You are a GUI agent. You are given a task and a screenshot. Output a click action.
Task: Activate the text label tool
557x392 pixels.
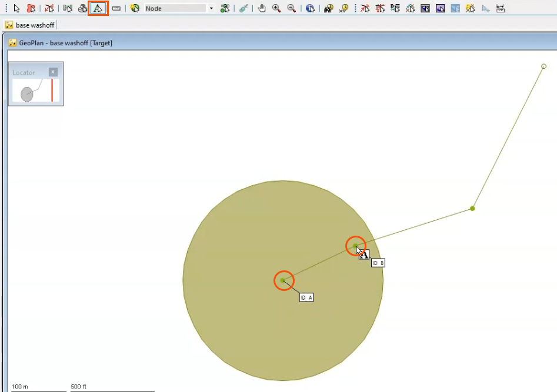point(98,9)
